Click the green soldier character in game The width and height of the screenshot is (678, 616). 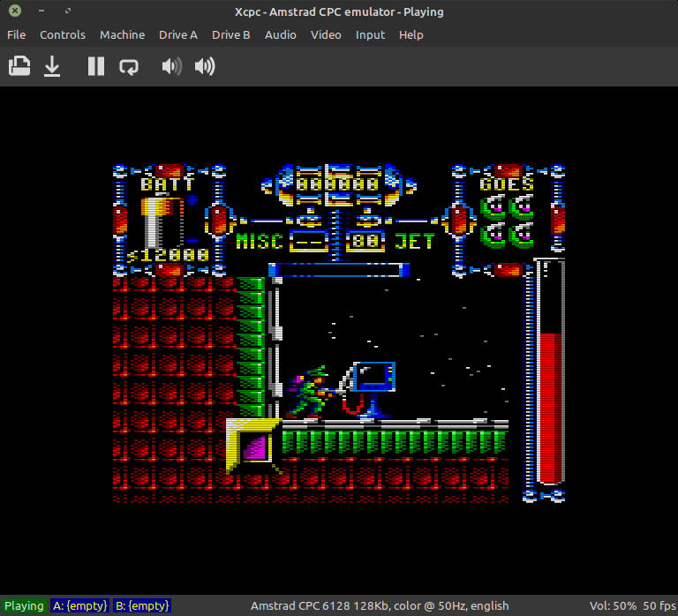click(308, 393)
